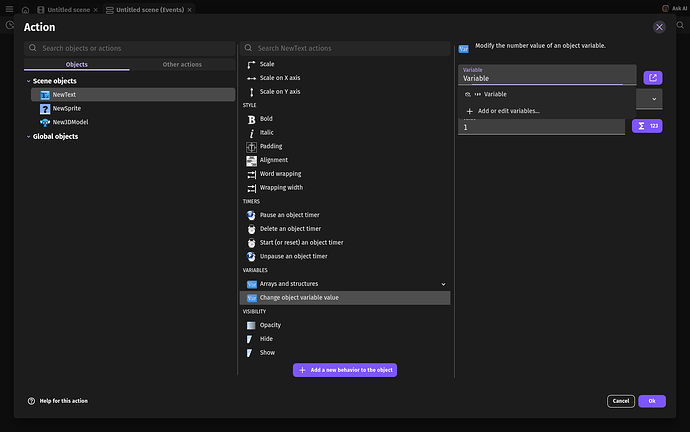The image size is (690, 432).
Task: Collapse the Scene objects group
Action: point(29,81)
